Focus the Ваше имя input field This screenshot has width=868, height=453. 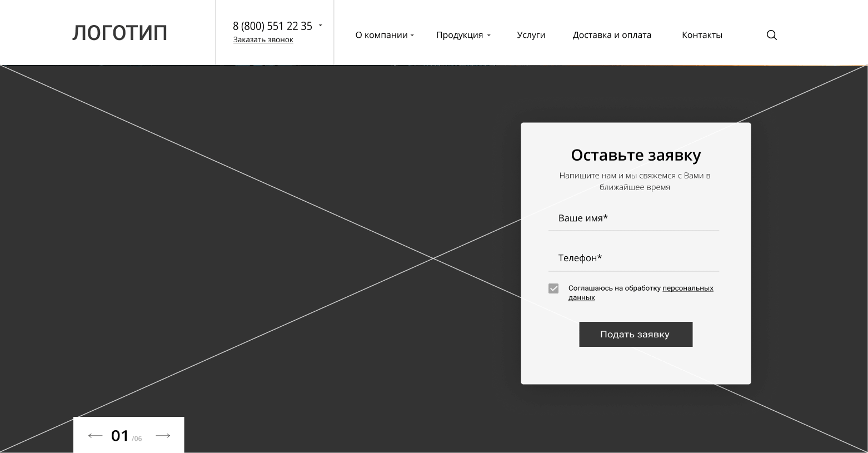click(x=633, y=218)
